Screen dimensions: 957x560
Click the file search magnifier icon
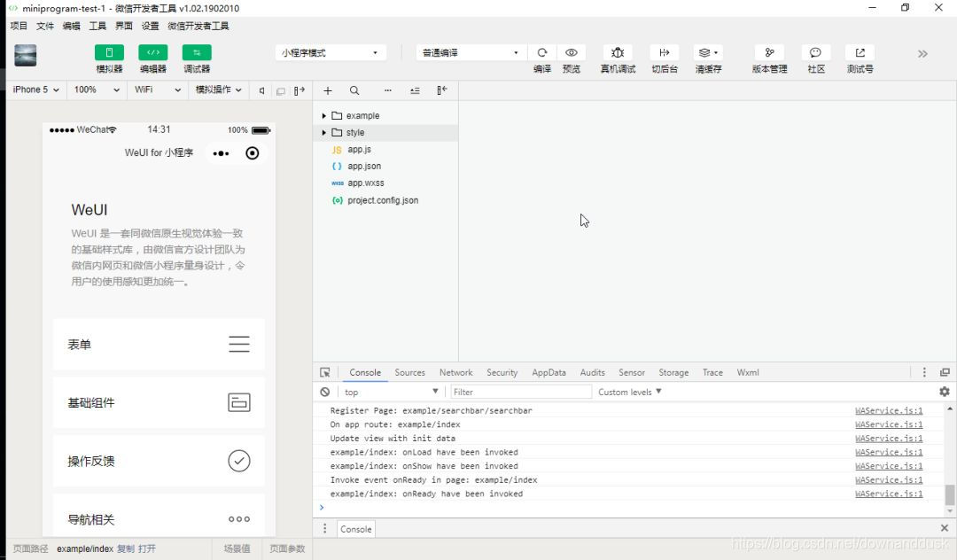[x=354, y=91]
